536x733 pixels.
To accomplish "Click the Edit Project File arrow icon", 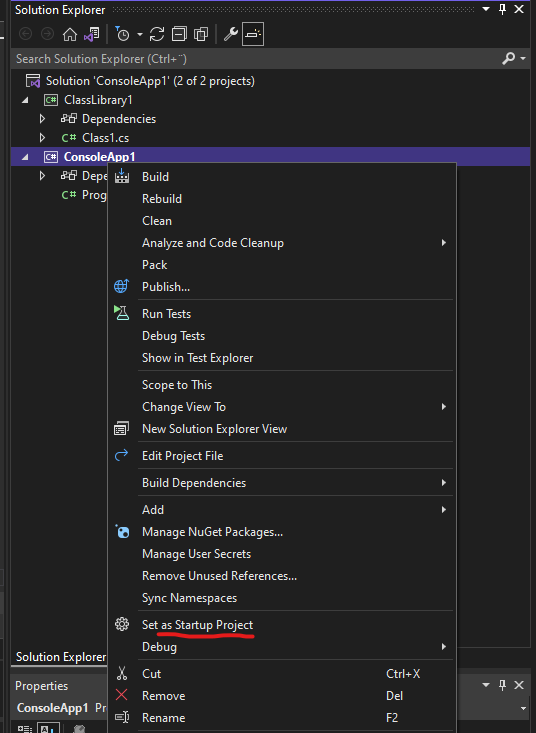I will 121,455.
